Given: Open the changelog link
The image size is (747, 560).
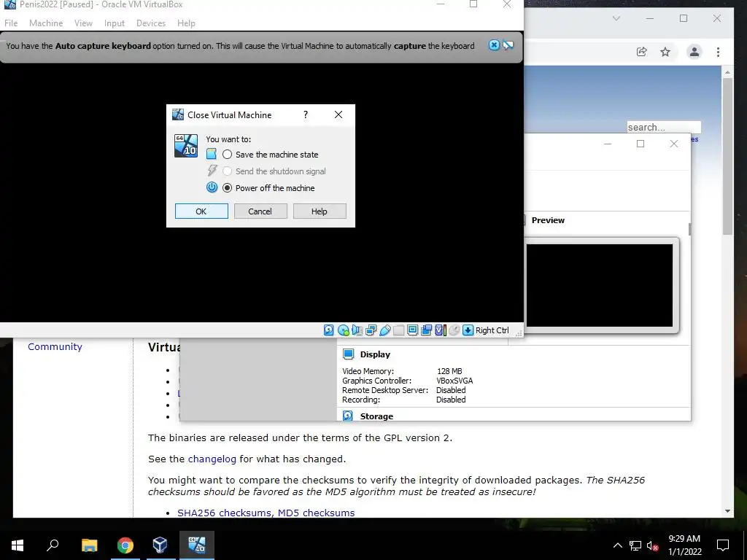Looking at the screenshot, I should [212, 459].
